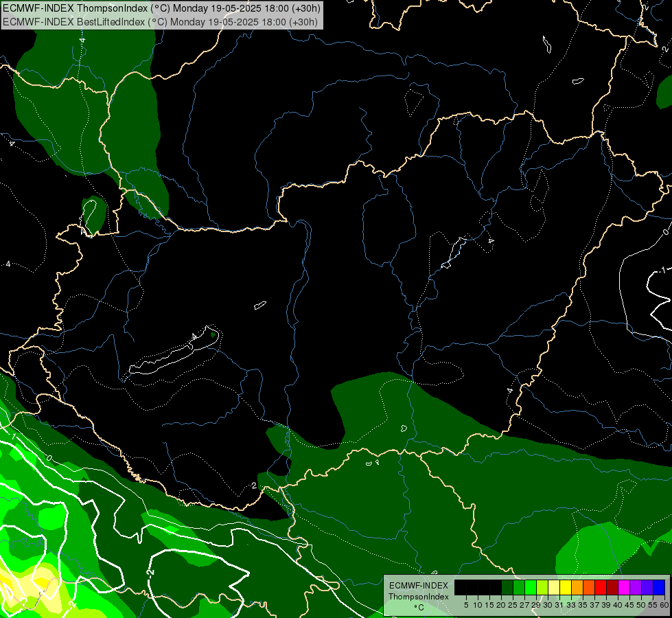
Task: Click legend scale value 50
Action: click(641, 605)
